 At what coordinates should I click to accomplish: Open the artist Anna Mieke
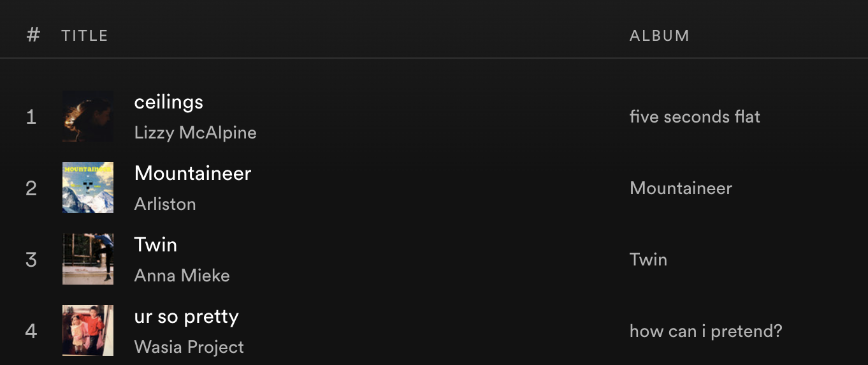182,276
